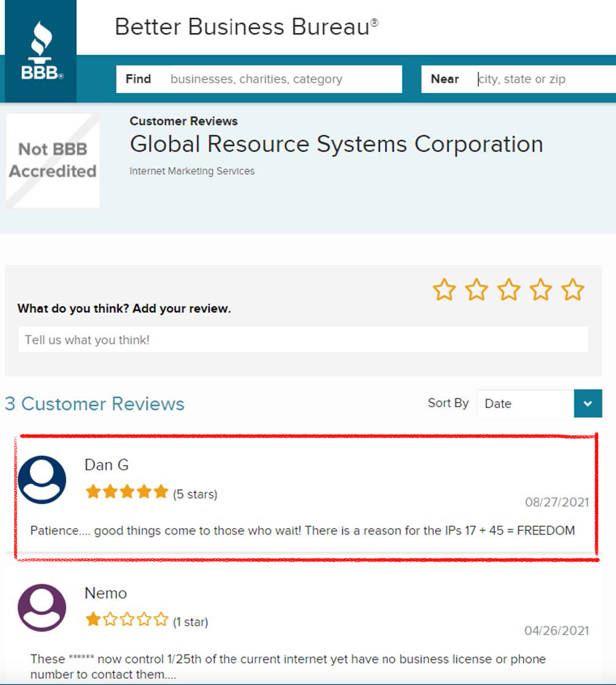Click the 3 Customer Reviews heading

pos(94,404)
